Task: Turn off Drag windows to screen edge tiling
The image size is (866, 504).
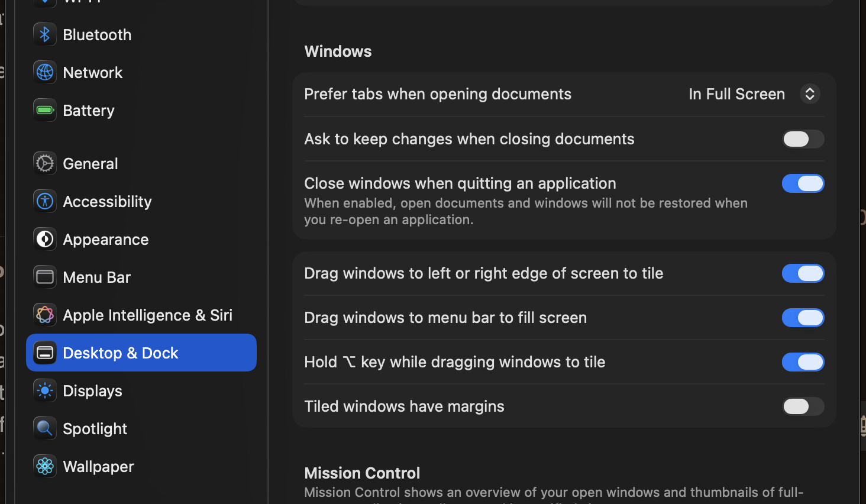Action: pyautogui.click(x=803, y=273)
